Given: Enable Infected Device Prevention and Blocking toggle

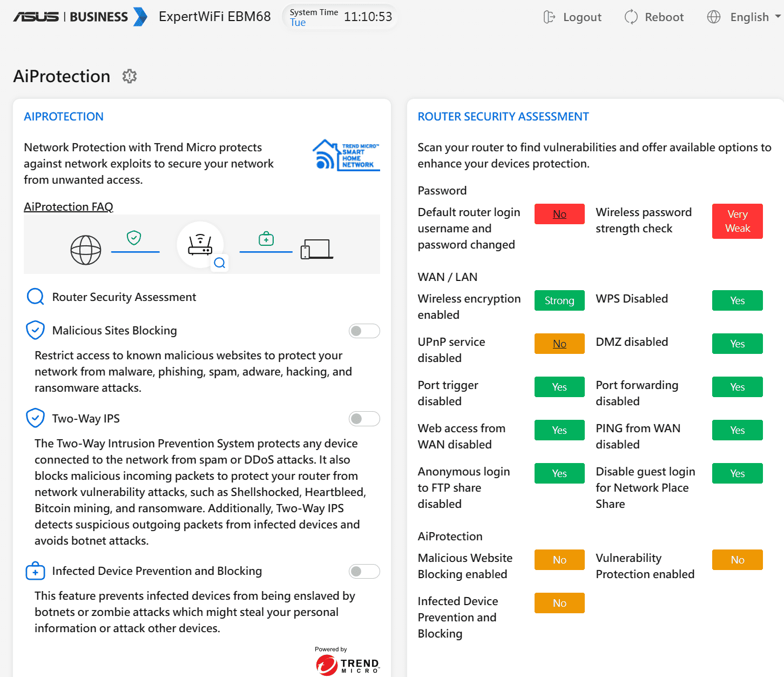Looking at the screenshot, I should click(364, 572).
